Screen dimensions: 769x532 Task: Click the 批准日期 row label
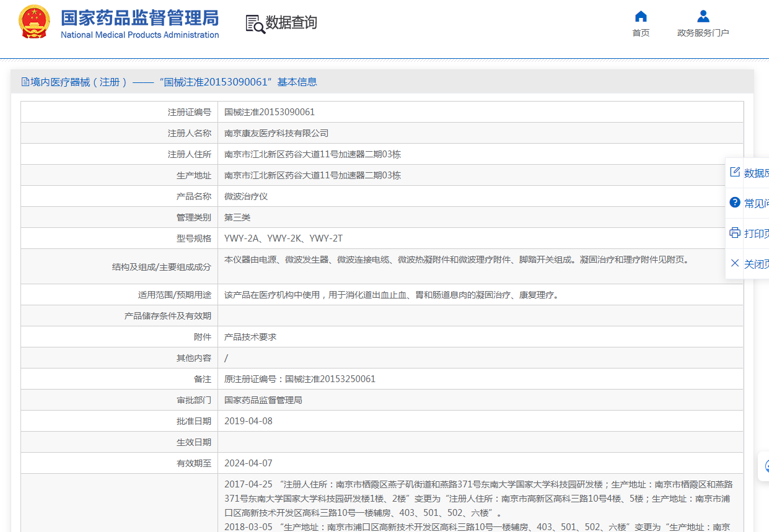point(194,421)
